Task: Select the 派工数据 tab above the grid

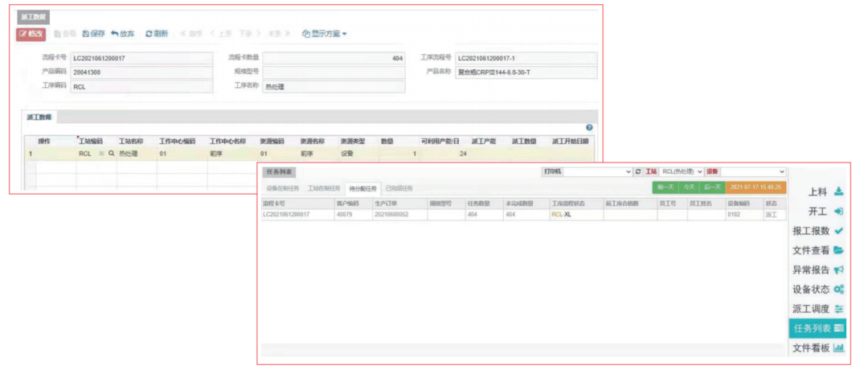Action: coord(39,117)
